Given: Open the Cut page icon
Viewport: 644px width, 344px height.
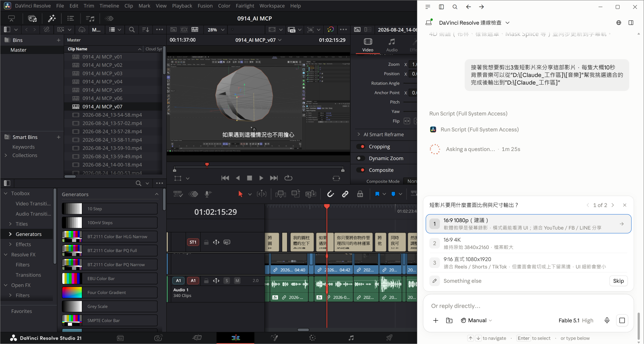Looking at the screenshot, I should [197, 338].
